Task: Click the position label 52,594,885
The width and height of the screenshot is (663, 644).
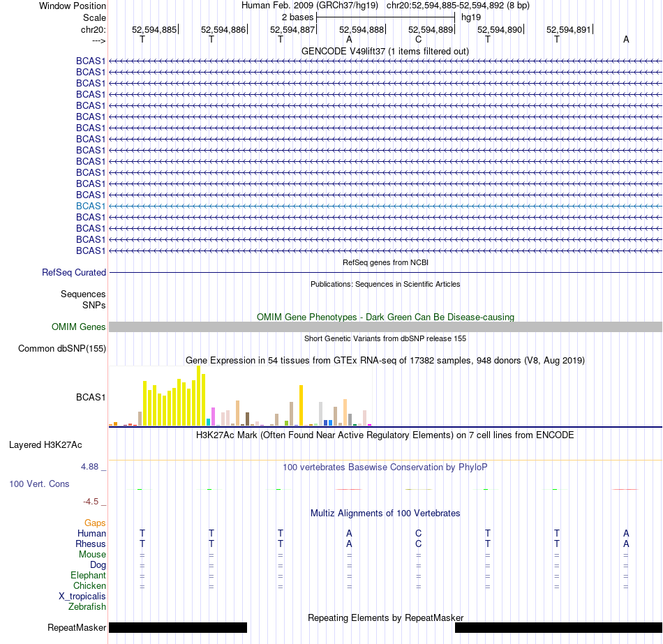Action: pos(154,29)
